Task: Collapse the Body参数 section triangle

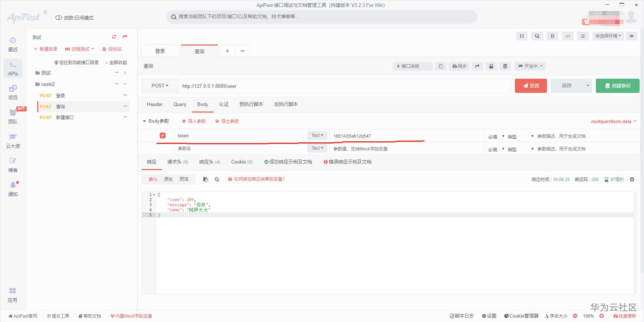Action: coord(144,121)
